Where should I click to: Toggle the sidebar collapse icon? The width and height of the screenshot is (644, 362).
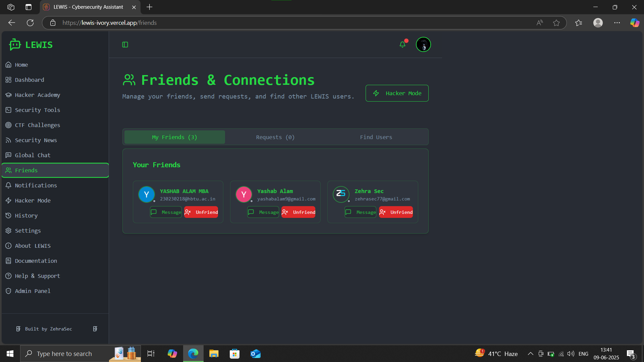pos(125,45)
